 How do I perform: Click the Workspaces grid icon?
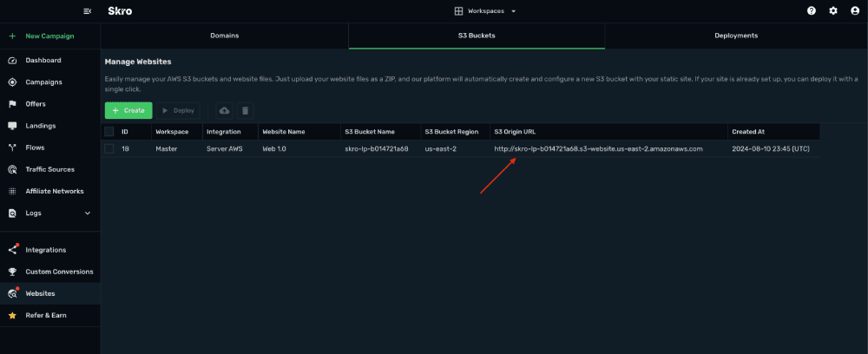(x=458, y=11)
